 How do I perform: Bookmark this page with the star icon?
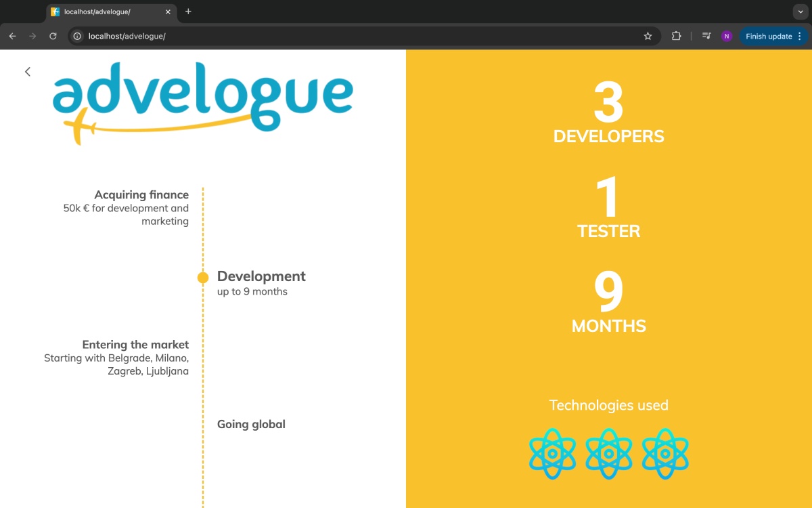[x=648, y=36]
